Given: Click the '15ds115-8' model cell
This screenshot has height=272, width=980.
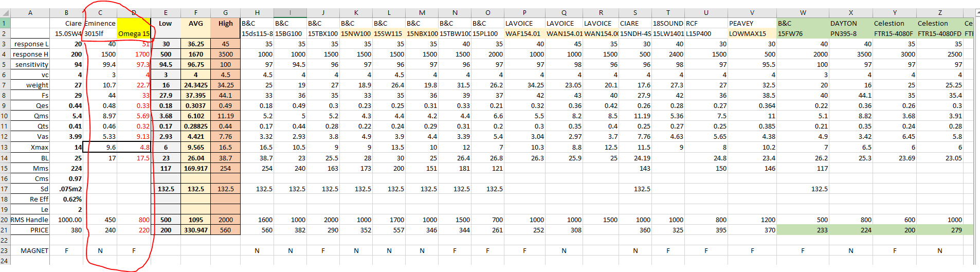Looking at the screenshot, I should [257, 33].
